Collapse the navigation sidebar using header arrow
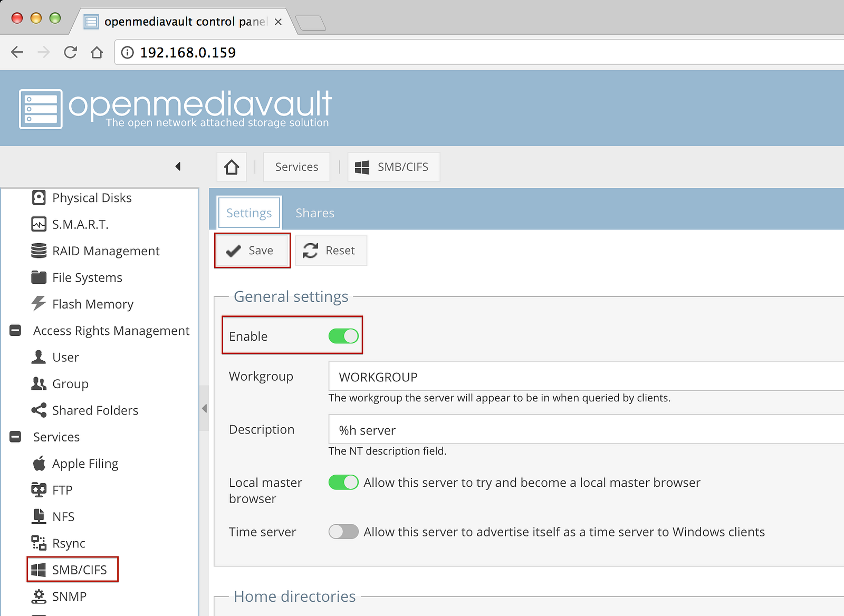844x616 pixels. [x=178, y=167]
